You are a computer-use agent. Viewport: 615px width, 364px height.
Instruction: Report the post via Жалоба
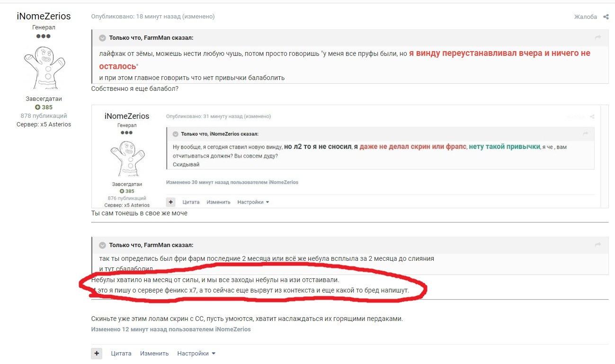pyautogui.click(x=585, y=17)
